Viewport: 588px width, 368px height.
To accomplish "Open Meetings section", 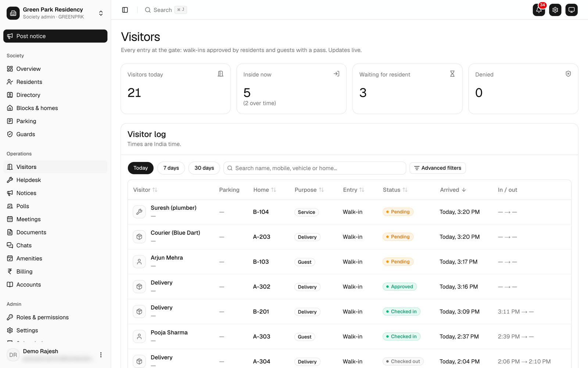I will [55, 219].
